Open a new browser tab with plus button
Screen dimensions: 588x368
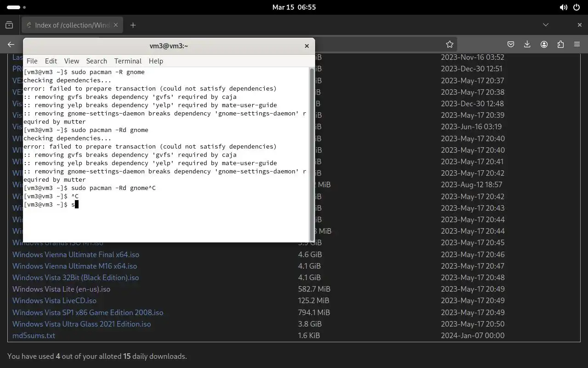(133, 25)
